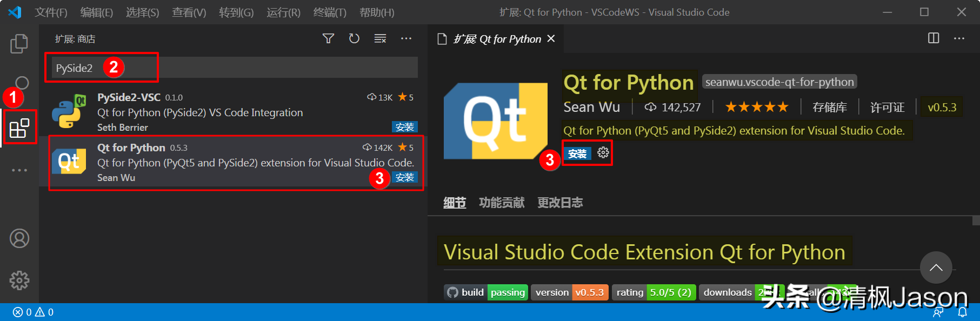Image resolution: width=980 pixels, height=321 pixels.
Task: Split the editor to the right
Action: pos(934,38)
